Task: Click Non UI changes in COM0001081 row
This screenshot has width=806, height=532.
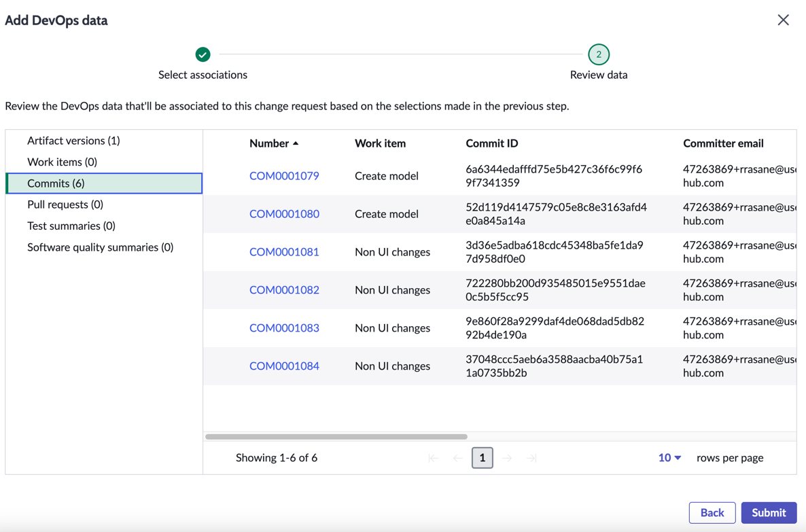Action: 392,252
